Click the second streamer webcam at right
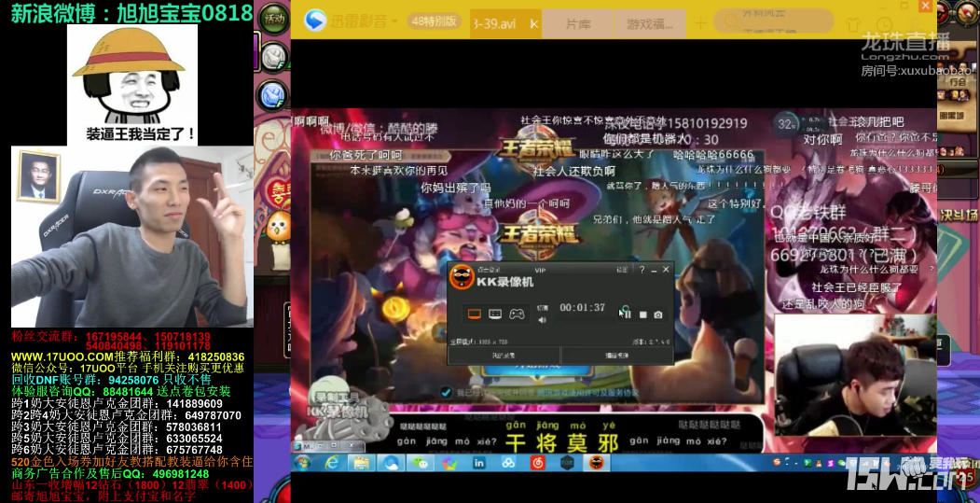The height and width of the screenshot is (503, 980). point(855,375)
